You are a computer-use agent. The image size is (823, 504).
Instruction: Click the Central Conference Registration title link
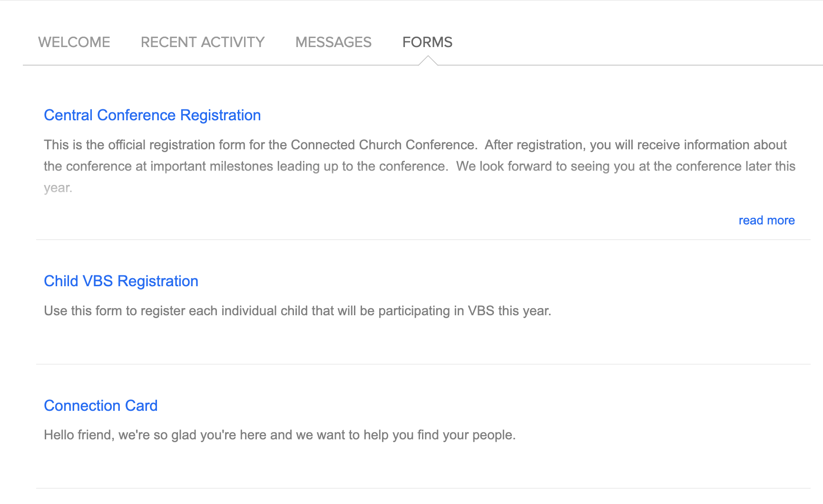point(152,115)
